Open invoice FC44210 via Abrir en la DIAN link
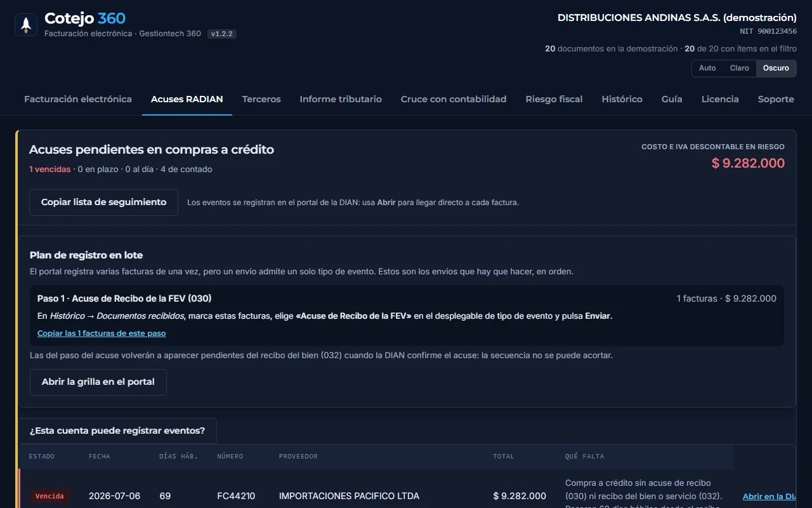The height and width of the screenshot is (508, 812). 769,497
